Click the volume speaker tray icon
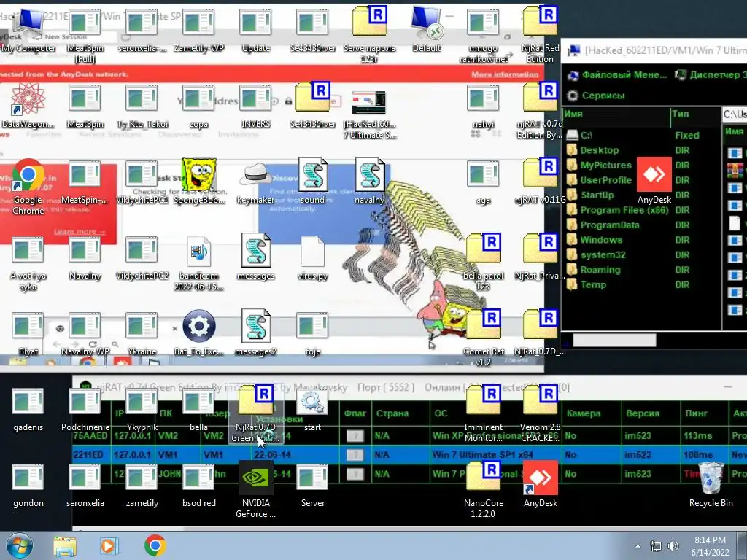This screenshot has width=747, height=560. tap(673, 546)
